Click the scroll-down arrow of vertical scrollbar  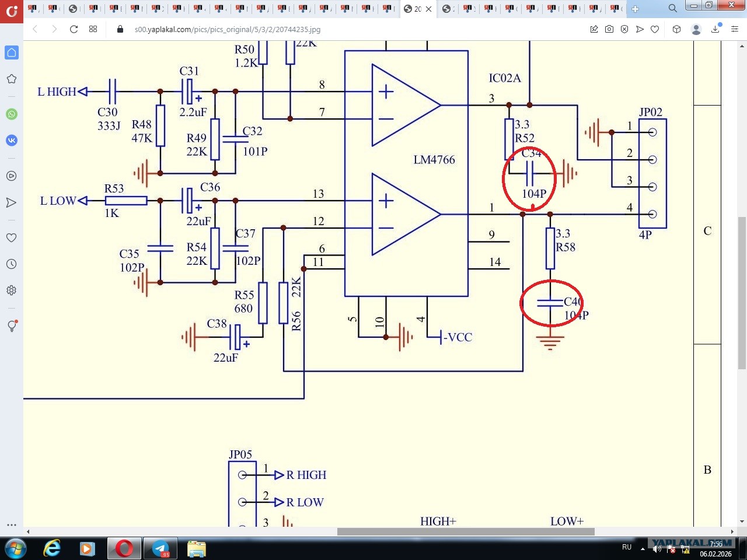[x=742, y=521]
